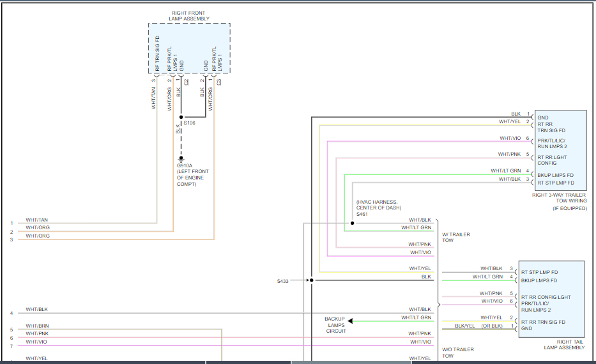Image resolution: width=596 pixels, height=364 pixels.
Task: Click the S461 splice junction dot
Action: tap(352, 224)
